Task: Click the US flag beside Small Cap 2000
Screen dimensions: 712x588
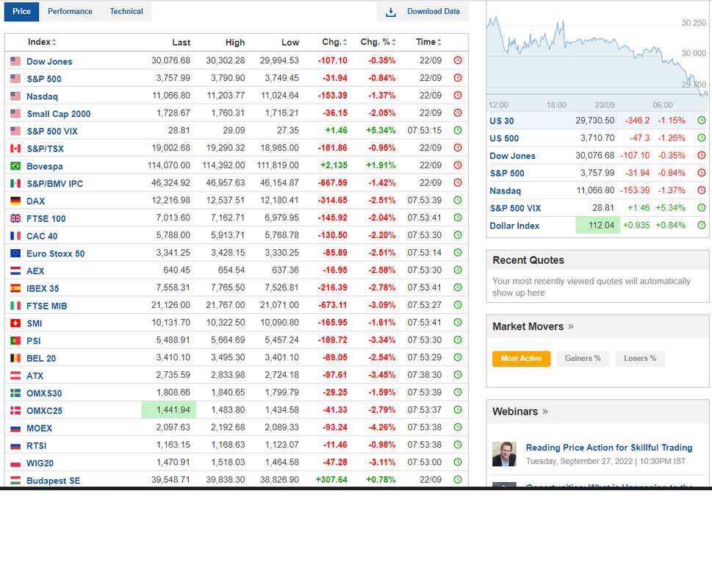Action: tap(15, 113)
